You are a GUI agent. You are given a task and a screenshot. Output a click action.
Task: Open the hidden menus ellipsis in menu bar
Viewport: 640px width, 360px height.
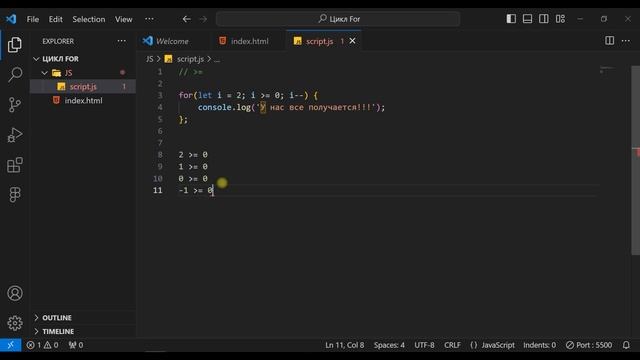coord(149,19)
